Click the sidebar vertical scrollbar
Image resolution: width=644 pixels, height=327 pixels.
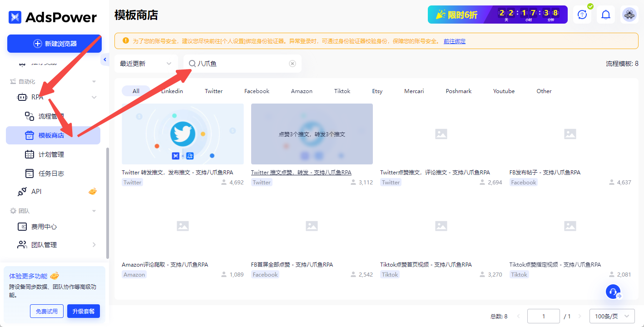[x=107, y=203]
